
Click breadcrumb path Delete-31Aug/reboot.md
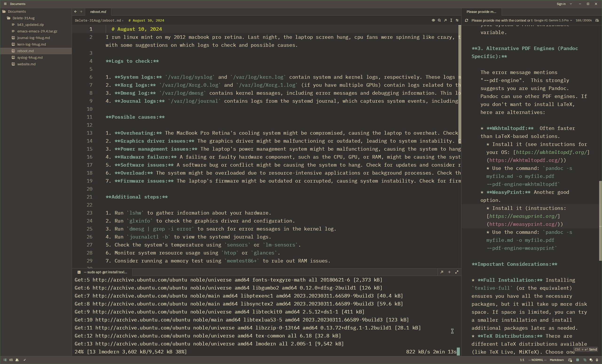(x=98, y=20)
